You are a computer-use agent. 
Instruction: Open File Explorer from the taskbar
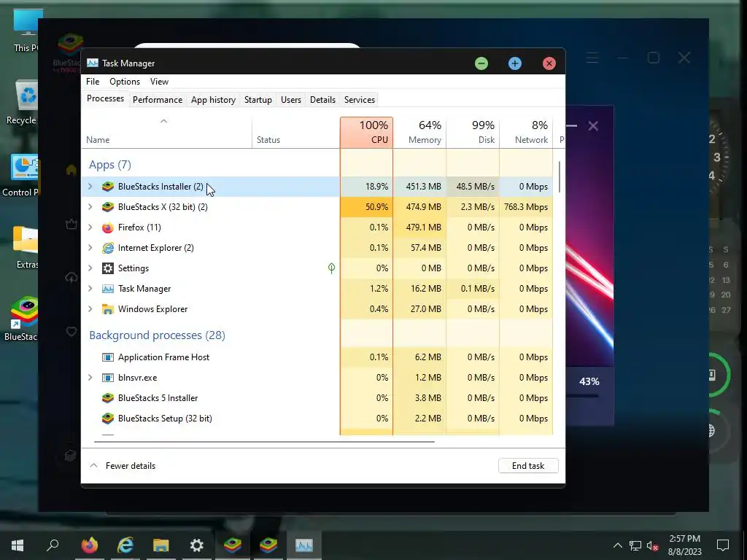(x=161, y=545)
